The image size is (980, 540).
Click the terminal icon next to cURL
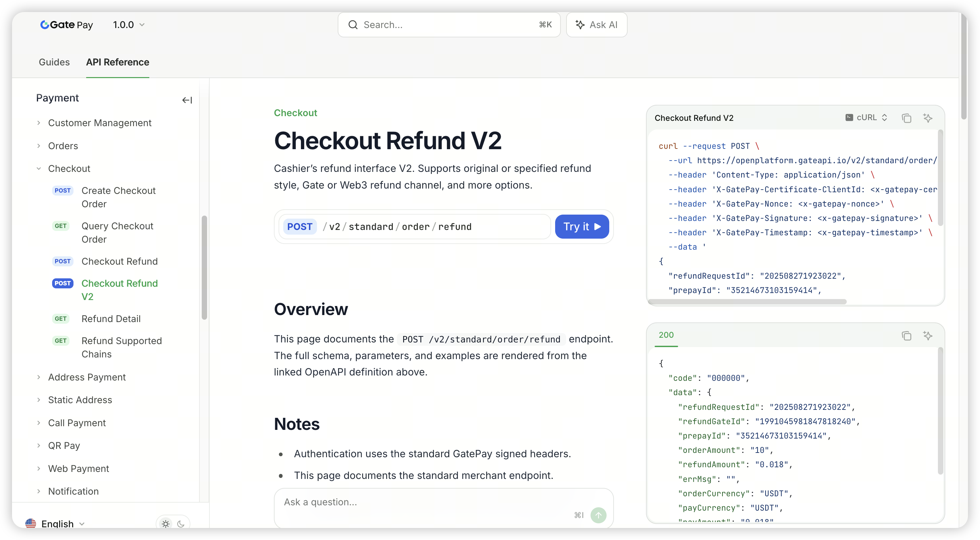pyautogui.click(x=849, y=117)
